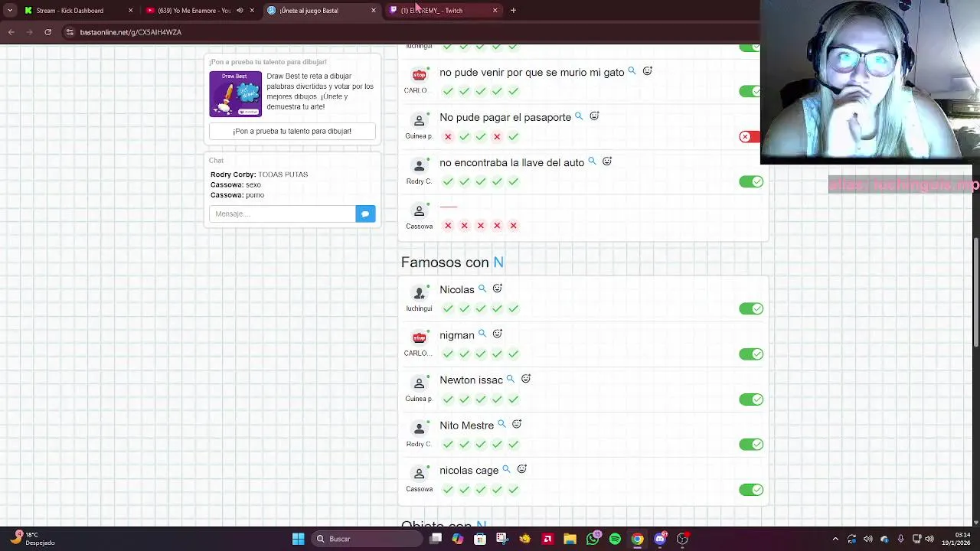Search the answer 'nicolas cage'
The width and height of the screenshot is (980, 551).
[x=506, y=470]
